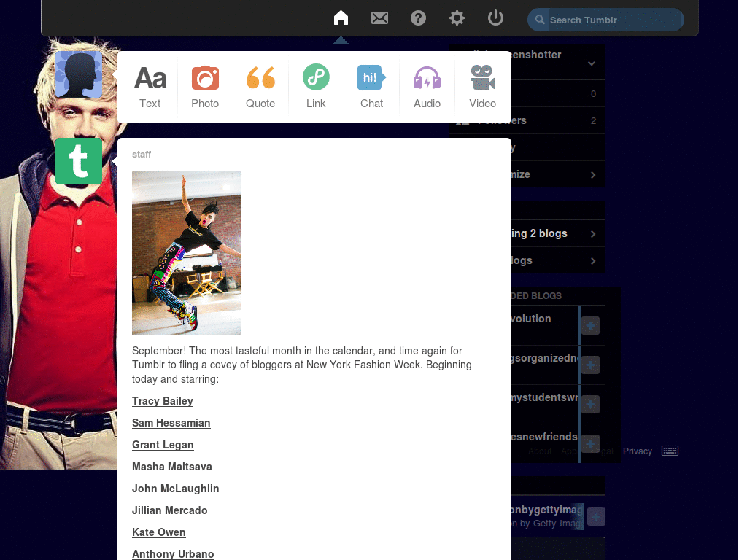The image size is (747, 560).
Task: Create a new Chat post
Action: pos(371,87)
